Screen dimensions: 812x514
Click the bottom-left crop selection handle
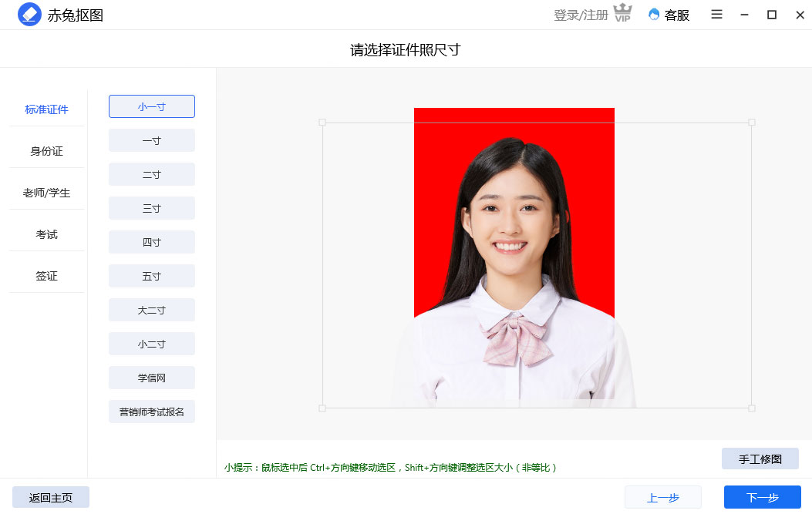tap(322, 408)
